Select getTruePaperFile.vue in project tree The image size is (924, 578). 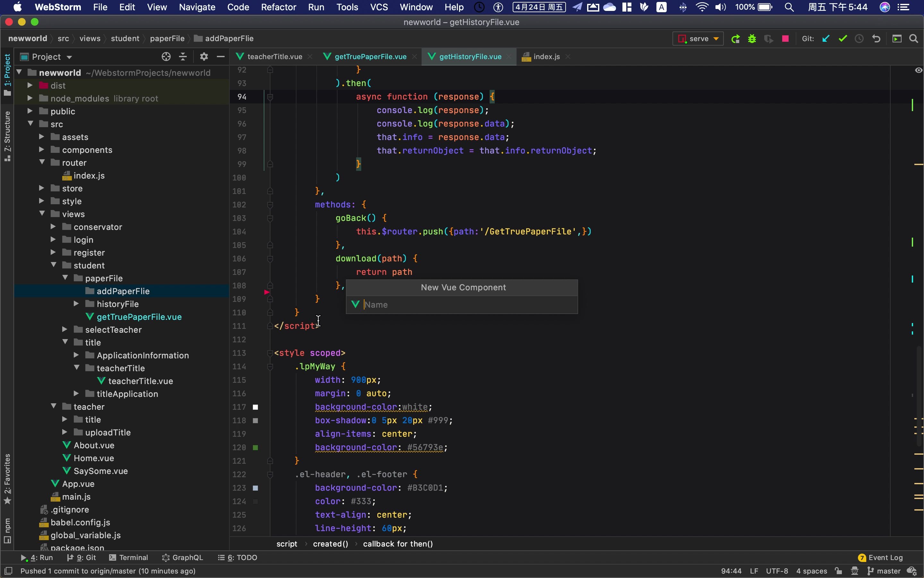click(139, 317)
